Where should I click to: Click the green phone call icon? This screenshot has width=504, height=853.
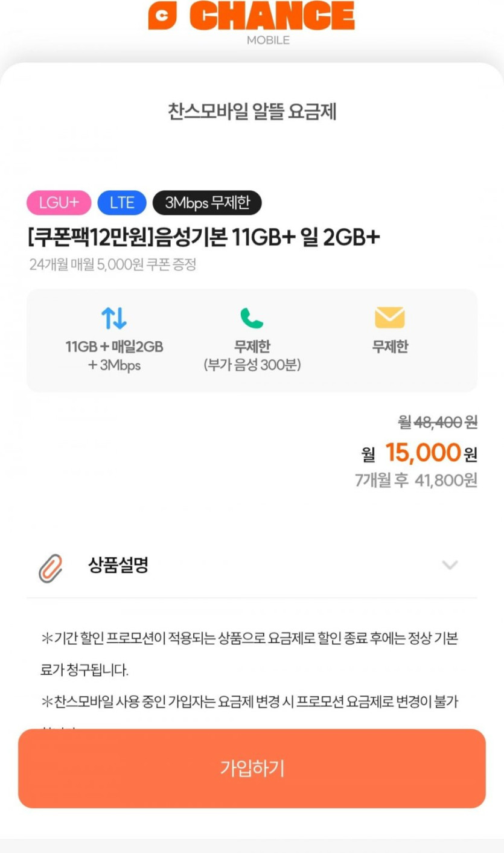click(x=252, y=318)
